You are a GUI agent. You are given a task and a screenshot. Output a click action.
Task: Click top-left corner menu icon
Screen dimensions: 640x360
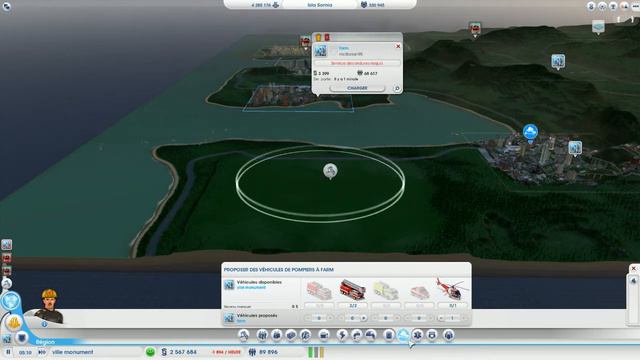coord(6,6)
